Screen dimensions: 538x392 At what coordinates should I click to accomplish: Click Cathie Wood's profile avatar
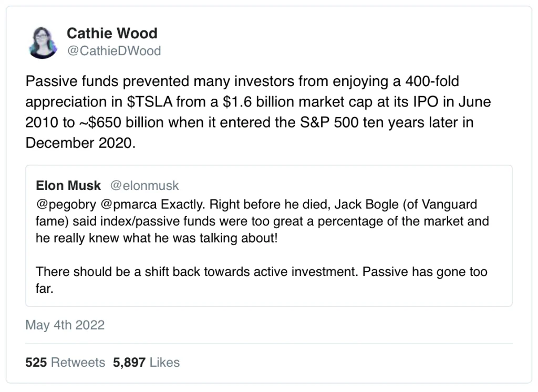[44, 41]
